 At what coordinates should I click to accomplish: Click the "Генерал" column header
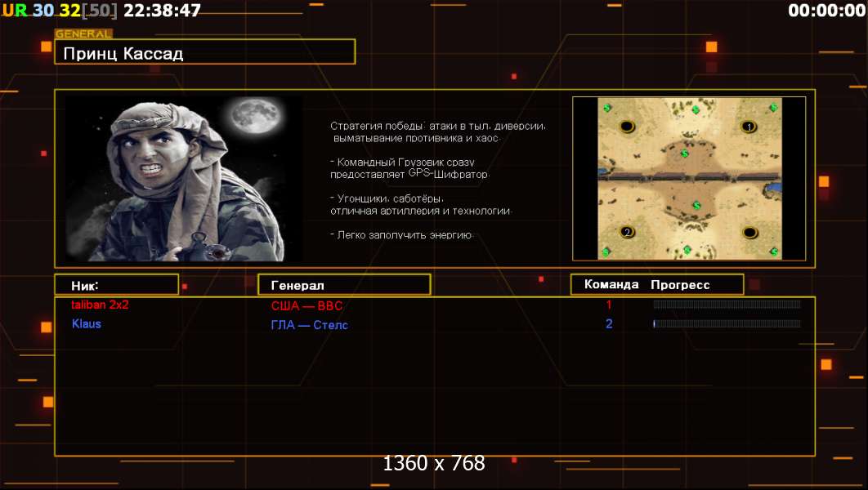pyautogui.click(x=344, y=285)
